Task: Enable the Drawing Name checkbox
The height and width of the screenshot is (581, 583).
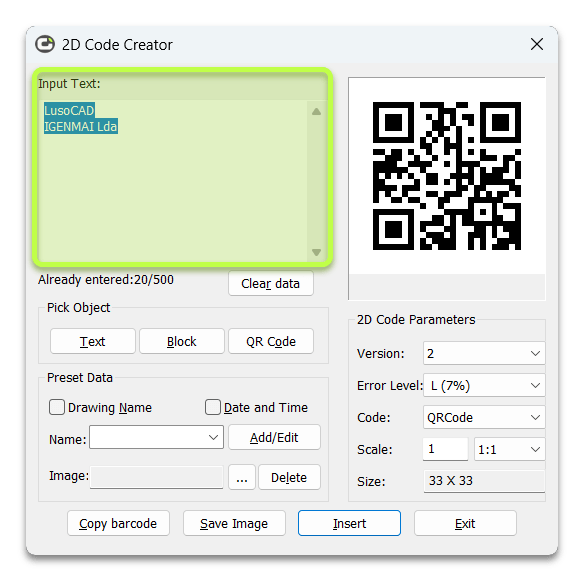Action: [57, 407]
